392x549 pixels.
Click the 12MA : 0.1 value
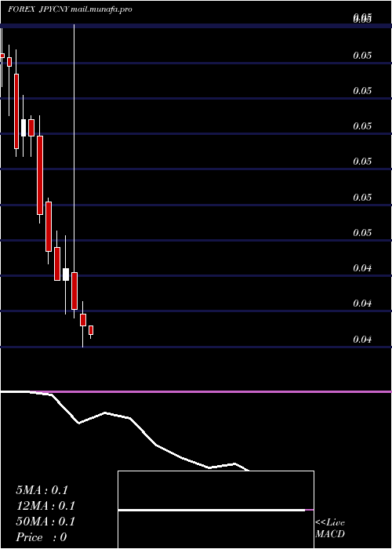45,506
